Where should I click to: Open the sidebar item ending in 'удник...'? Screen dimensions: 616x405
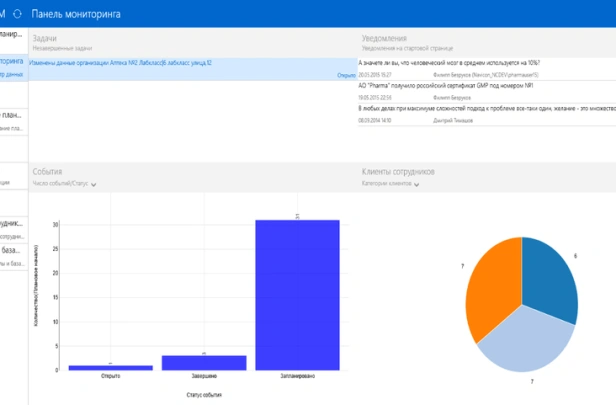[13, 223]
